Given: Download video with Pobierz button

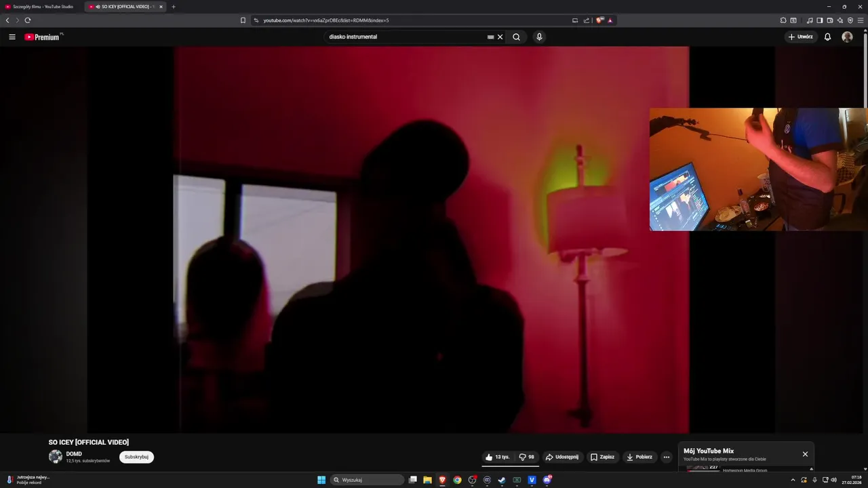Looking at the screenshot, I should 639,457.
